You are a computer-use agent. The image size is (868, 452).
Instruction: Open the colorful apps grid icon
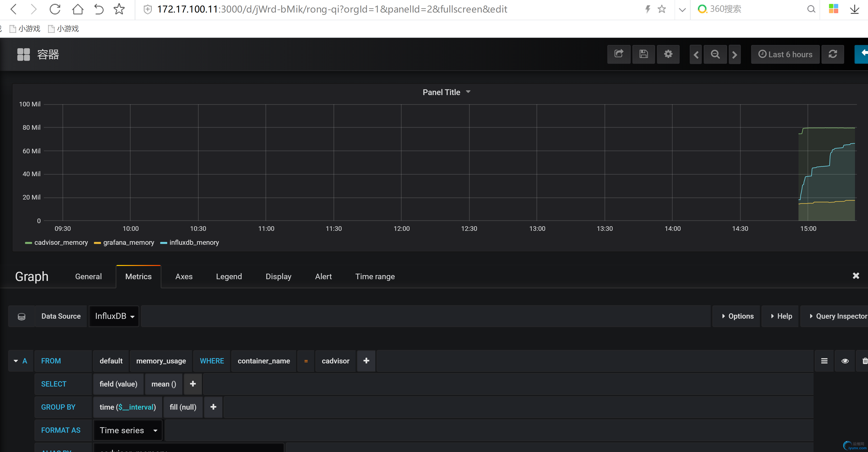tap(834, 9)
